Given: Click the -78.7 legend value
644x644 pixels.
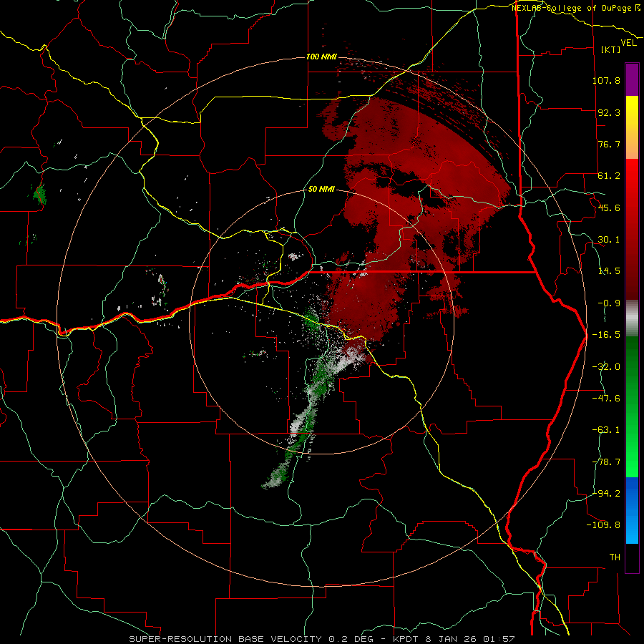Looking at the screenshot, I should pyautogui.click(x=606, y=462).
